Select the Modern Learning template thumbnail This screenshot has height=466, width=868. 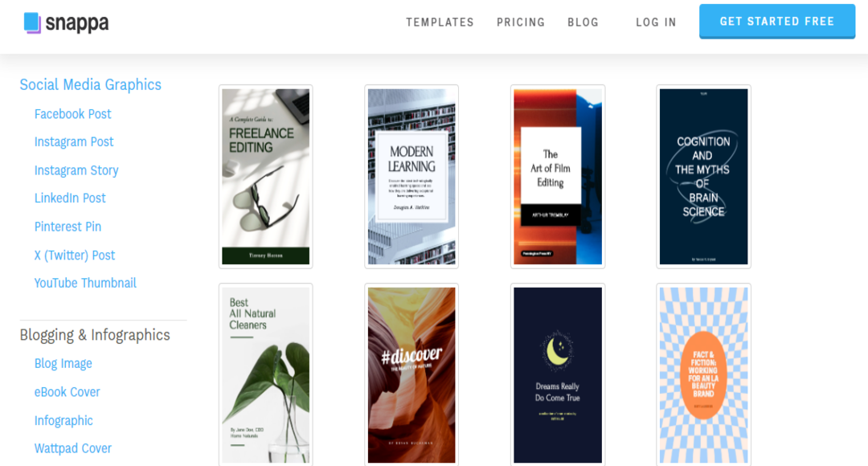click(x=411, y=177)
